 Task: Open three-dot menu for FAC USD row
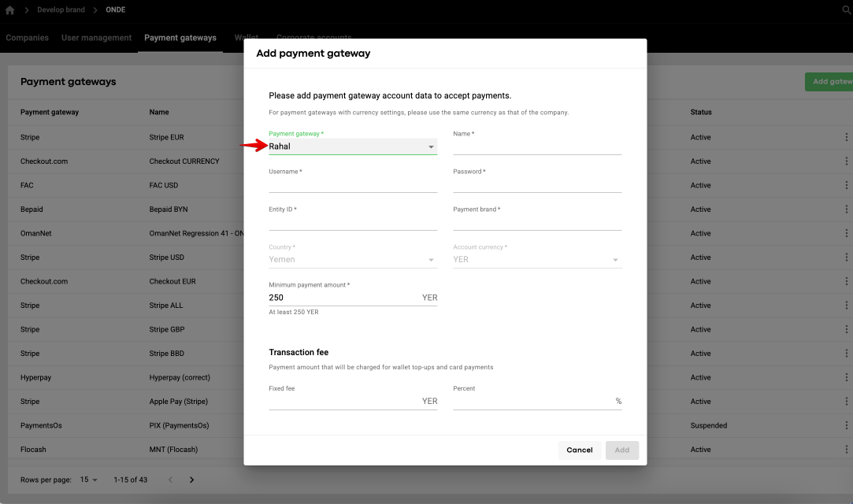[x=847, y=185]
